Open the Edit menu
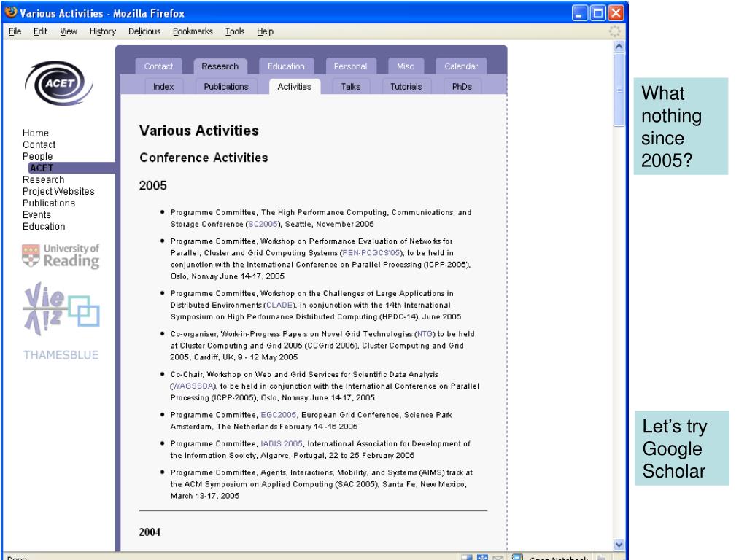Image resolution: width=747 pixels, height=560 pixels. pos(41,31)
